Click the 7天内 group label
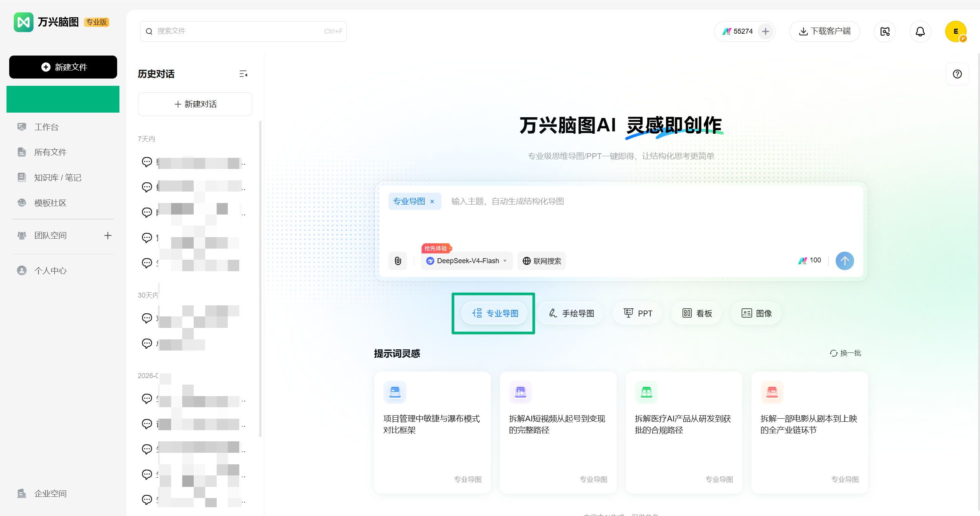980x516 pixels. [146, 139]
